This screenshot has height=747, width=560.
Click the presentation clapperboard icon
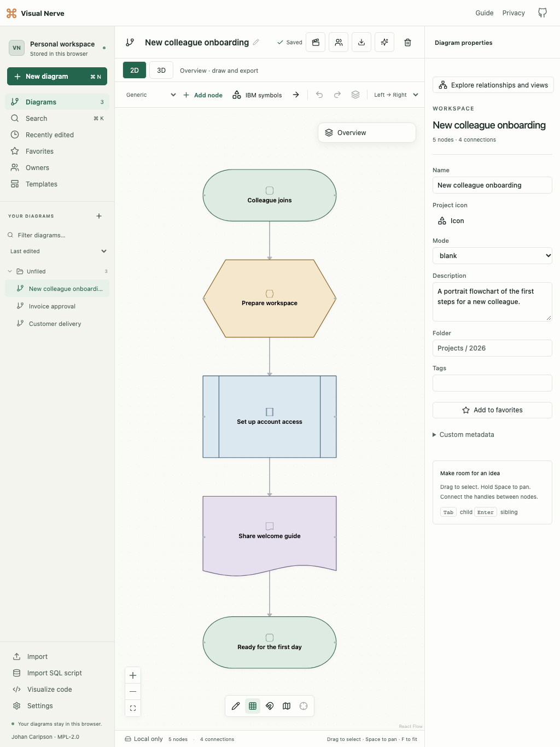click(x=316, y=42)
